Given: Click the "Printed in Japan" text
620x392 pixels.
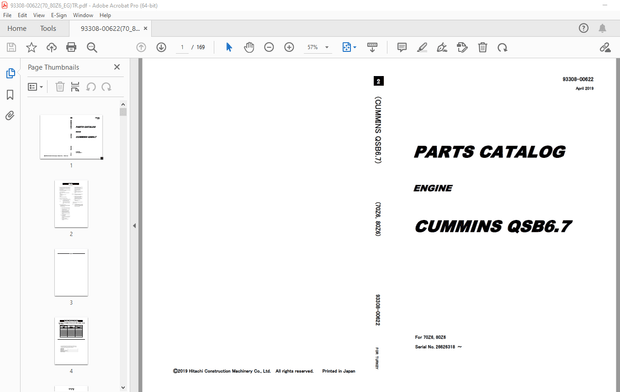Looking at the screenshot, I should [338, 371].
